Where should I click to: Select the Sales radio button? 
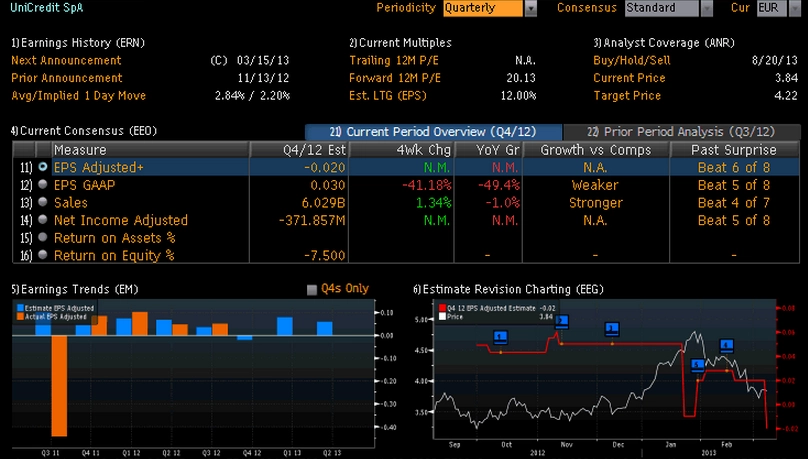(43, 202)
